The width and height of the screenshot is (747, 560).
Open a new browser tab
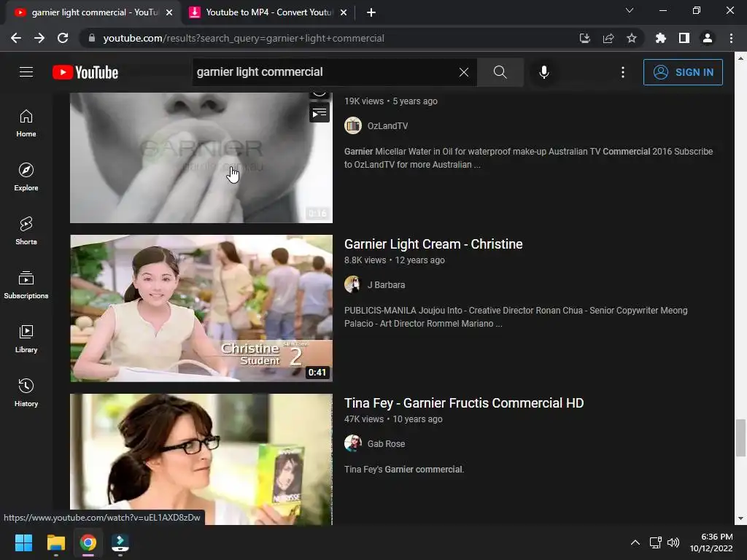371,13
